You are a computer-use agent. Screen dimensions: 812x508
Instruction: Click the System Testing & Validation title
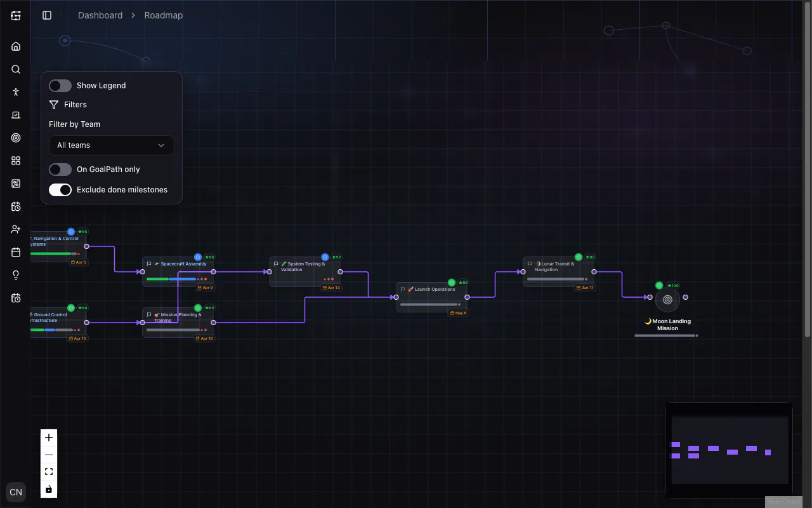303,267
